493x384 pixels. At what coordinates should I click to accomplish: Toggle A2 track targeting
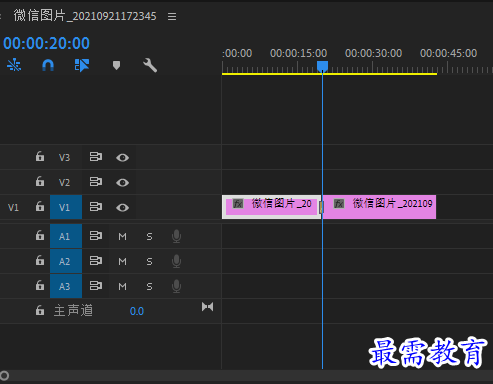[66, 261]
